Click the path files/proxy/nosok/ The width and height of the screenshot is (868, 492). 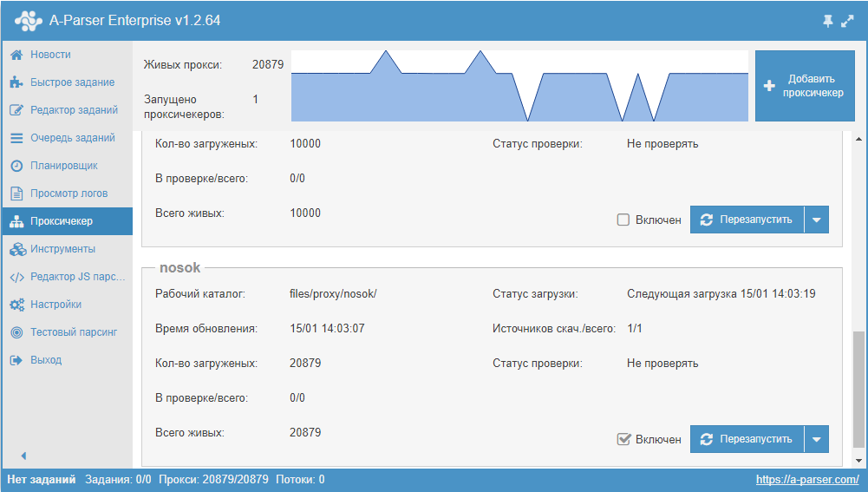click(x=333, y=293)
